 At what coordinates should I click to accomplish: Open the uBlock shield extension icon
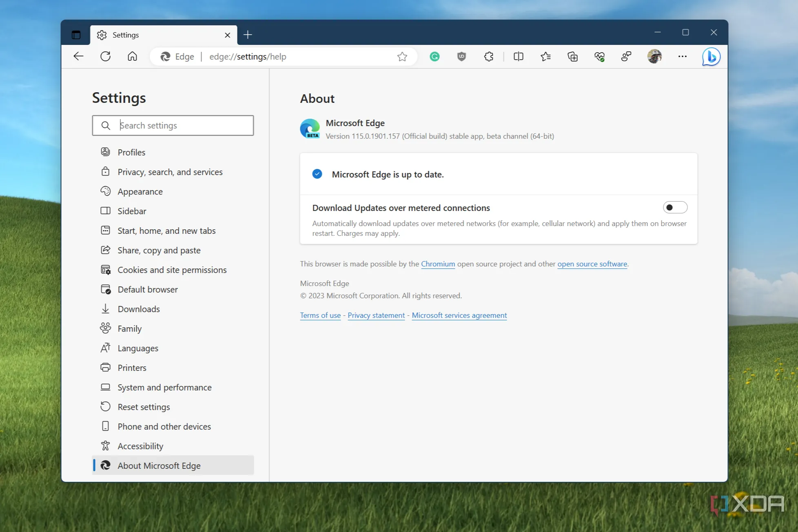pyautogui.click(x=461, y=57)
